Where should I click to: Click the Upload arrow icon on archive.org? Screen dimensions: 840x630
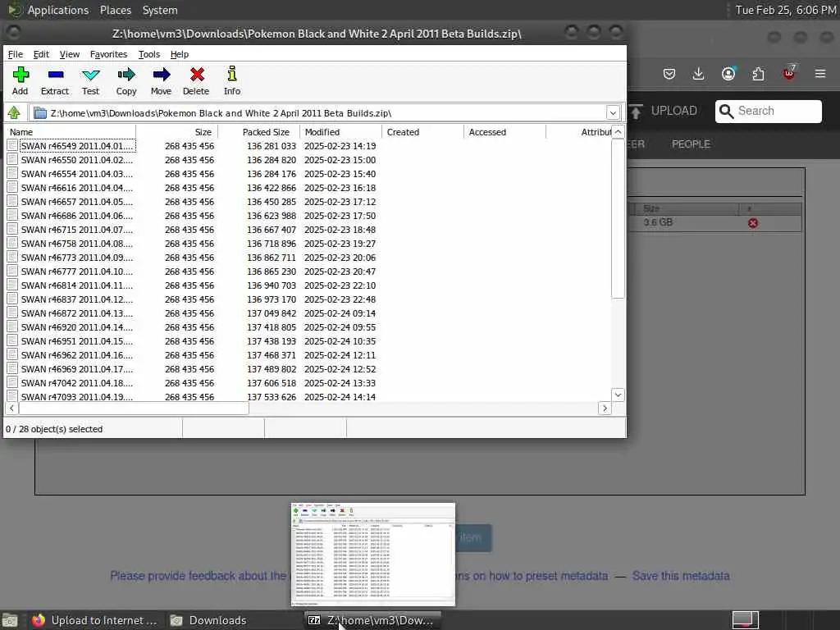coord(636,111)
